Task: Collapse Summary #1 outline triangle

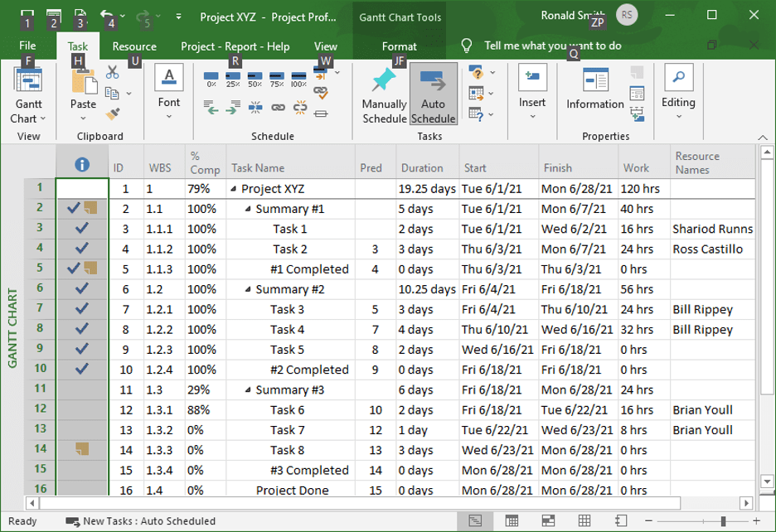Action: pyautogui.click(x=248, y=210)
